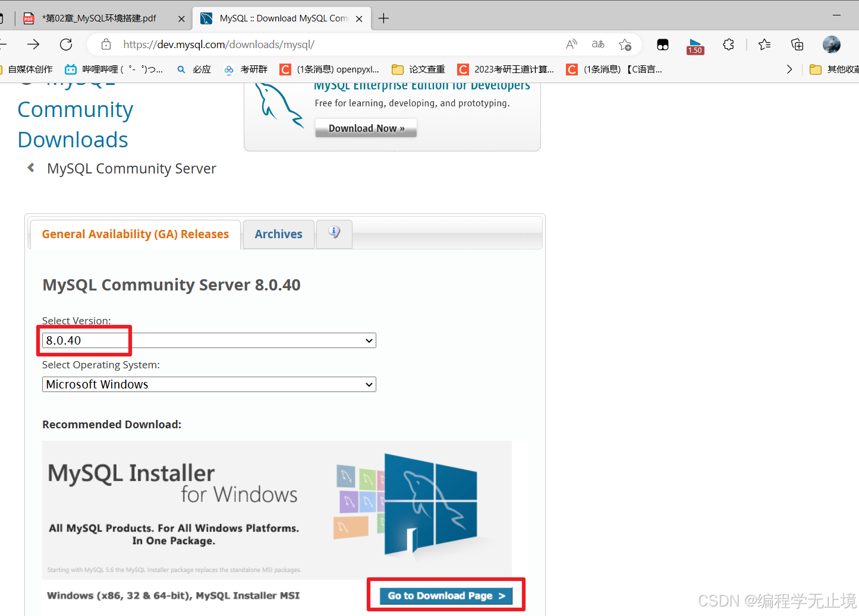This screenshot has height=616, width=859.
Task: Click the MySQL dolphin logo in banner
Action: (x=279, y=106)
